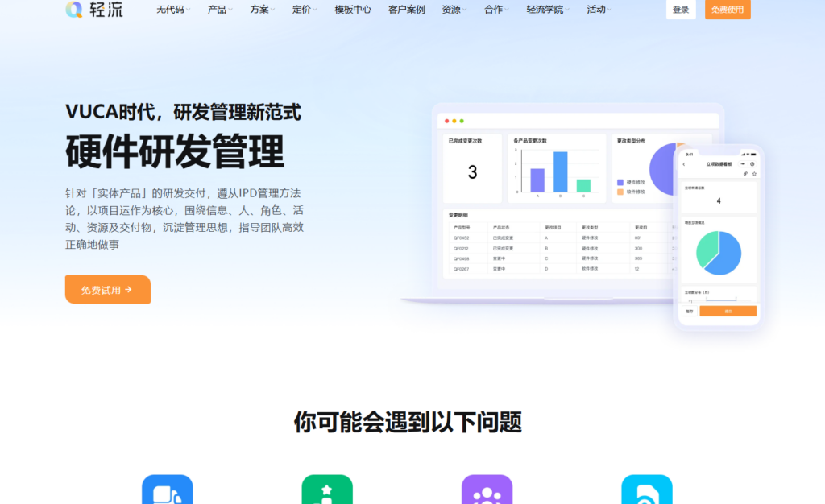Image resolution: width=825 pixels, height=504 pixels.
Task: Open the 产品 dropdown menu
Action: [218, 10]
